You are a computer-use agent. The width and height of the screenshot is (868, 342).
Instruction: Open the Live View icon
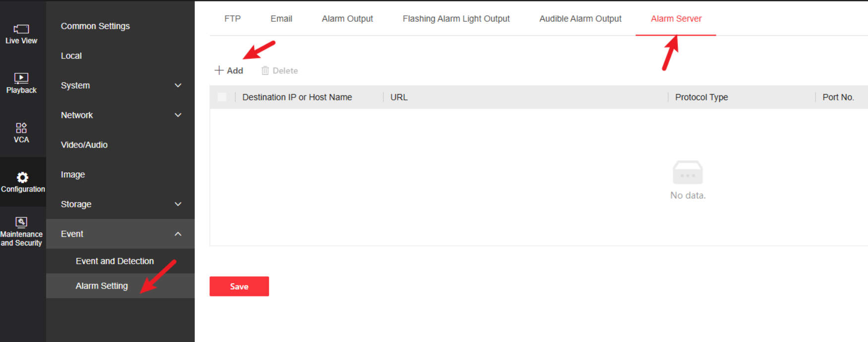click(x=21, y=29)
